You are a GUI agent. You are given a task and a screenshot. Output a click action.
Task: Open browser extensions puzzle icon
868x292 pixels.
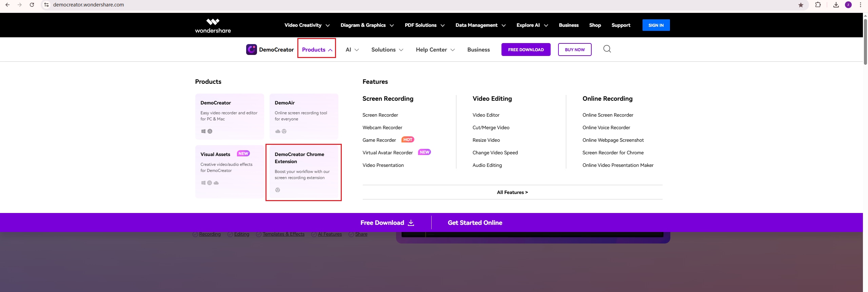[x=818, y=5]
